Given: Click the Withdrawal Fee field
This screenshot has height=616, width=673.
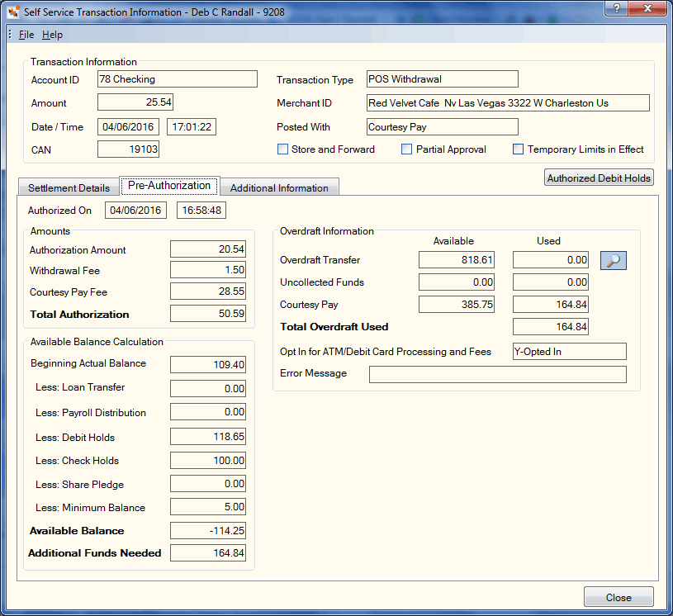Looking at the screenshot, I should (208, 270).
